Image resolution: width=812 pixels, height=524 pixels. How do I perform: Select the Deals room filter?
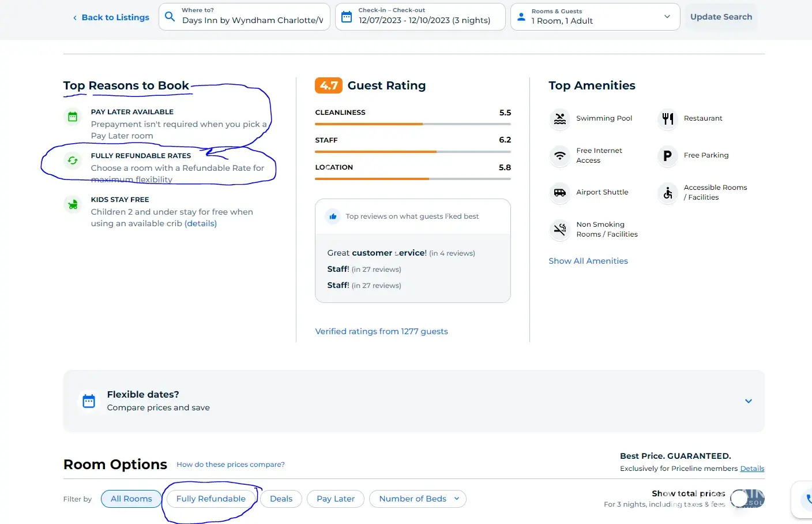(281, 499)
